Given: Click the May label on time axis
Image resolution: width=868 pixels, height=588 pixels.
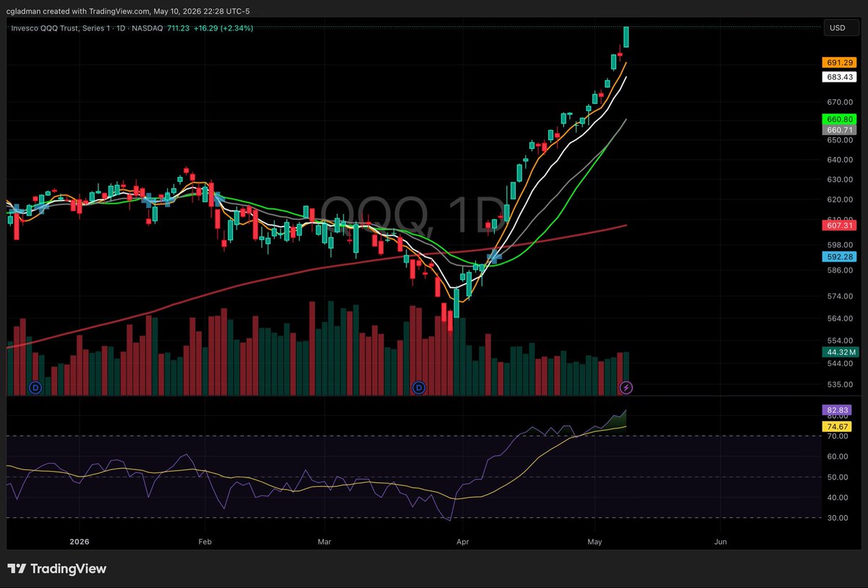Looking at the screenshot, I should click(x=595, y=541).
